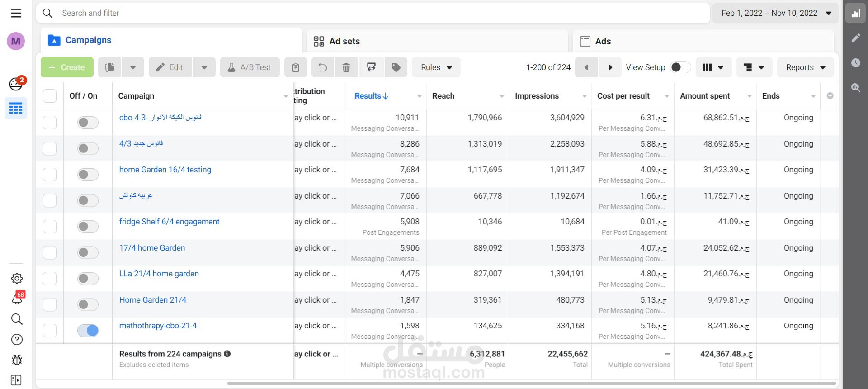Click the sidebar search magnifier
The image size is (868, 389).
click(x=17, y=319)
